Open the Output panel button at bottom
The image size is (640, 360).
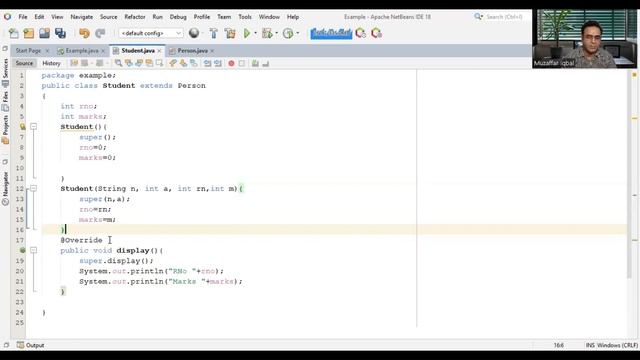click(x=31, y=345)
